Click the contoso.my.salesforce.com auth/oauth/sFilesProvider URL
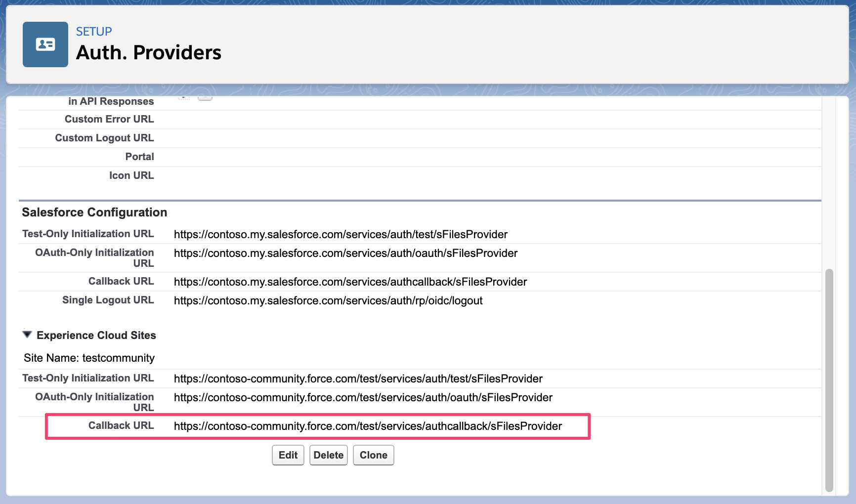The height and width of the screenshot is (504, 856). tap(346, 253)
